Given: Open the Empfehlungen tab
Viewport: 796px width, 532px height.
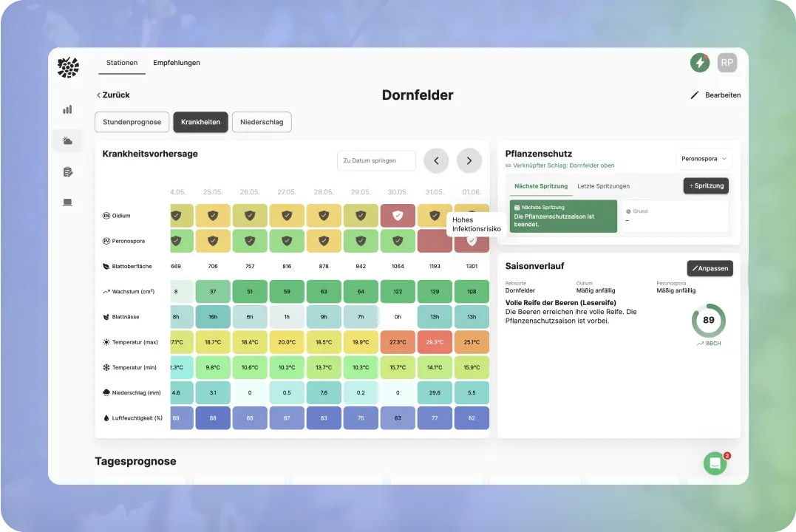Looking at the screenshot, I should tap(177, 63).
